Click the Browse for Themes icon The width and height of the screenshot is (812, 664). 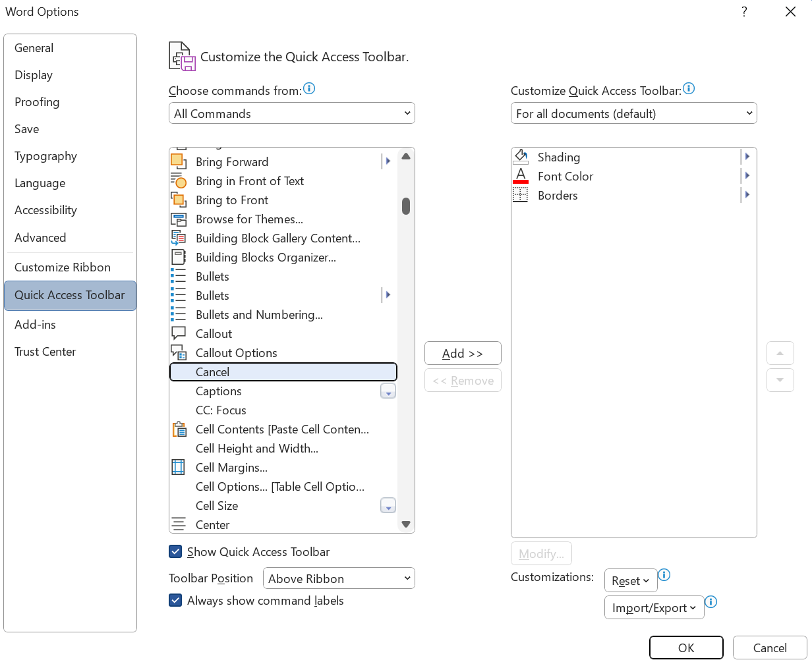pos(179,219)
